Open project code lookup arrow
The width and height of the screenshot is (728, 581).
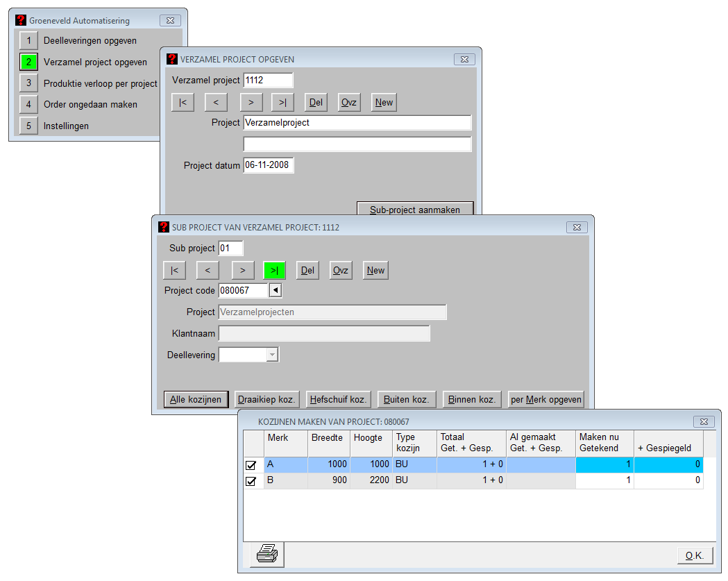[276, 291]
